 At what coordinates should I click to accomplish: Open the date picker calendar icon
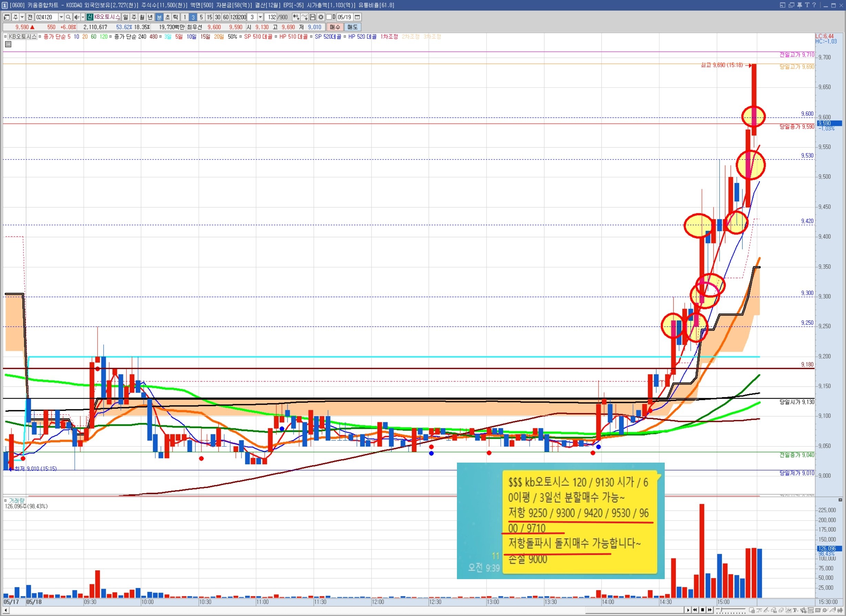pos(357,17)
